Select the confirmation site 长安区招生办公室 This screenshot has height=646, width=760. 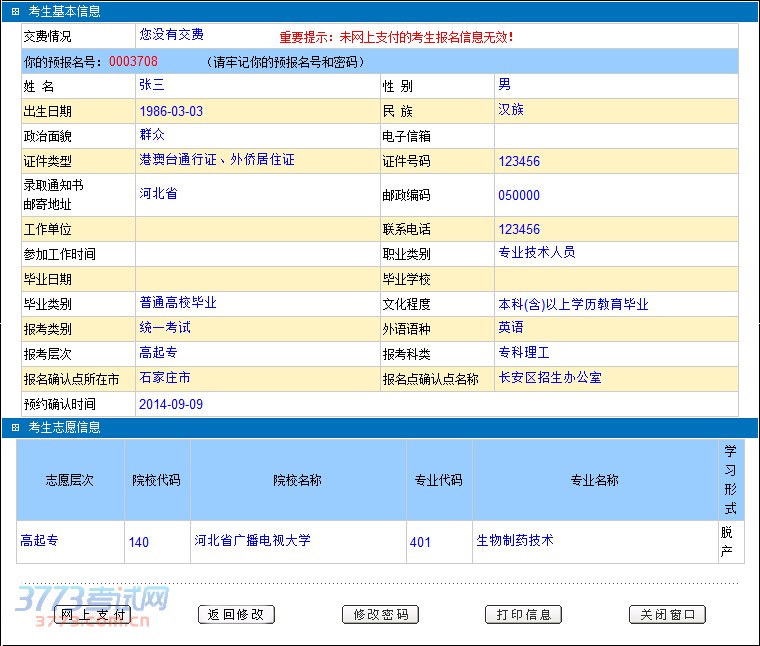point(550,378)
